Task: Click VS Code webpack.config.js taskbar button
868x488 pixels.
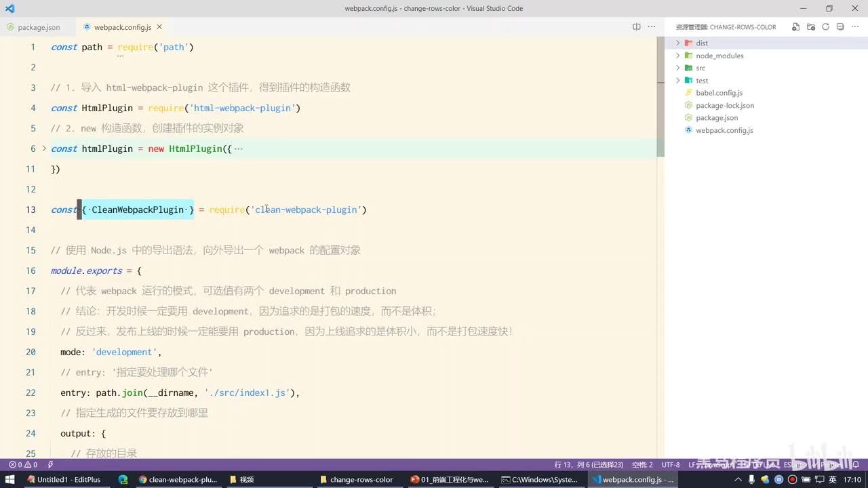Action: (632, 479)
